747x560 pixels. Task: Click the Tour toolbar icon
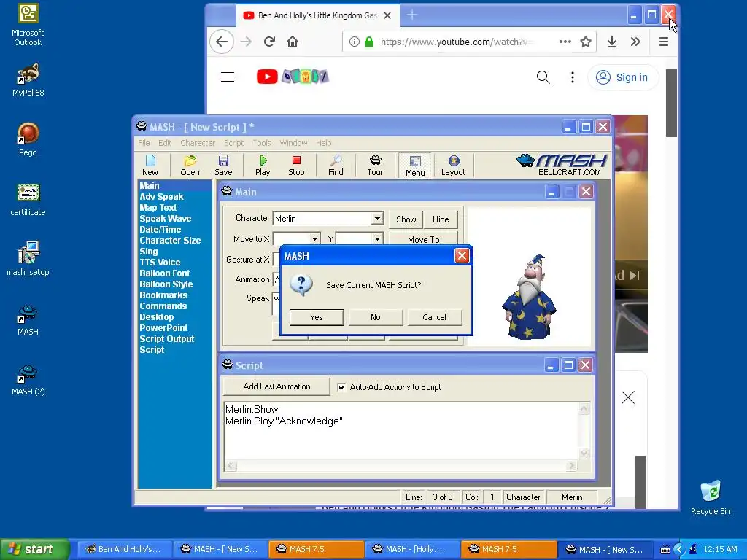tap(375, 166)
